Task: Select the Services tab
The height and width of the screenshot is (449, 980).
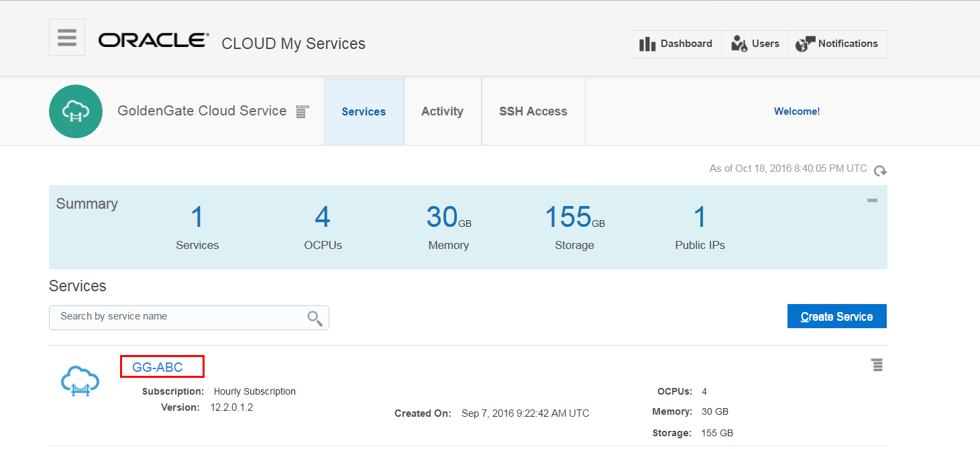Action: click(x=364, y=111)
